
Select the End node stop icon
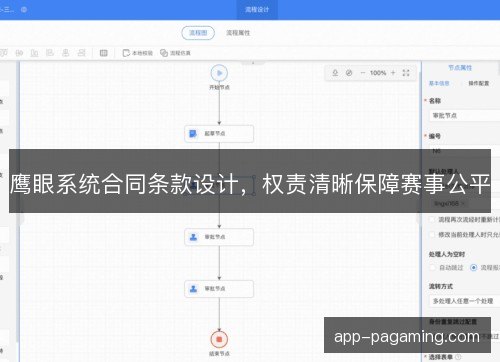(x=219, y=339)
